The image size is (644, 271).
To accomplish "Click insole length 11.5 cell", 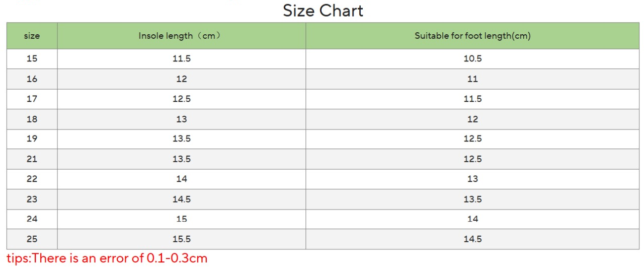I will pyautogui.click(x=181, y=58).
